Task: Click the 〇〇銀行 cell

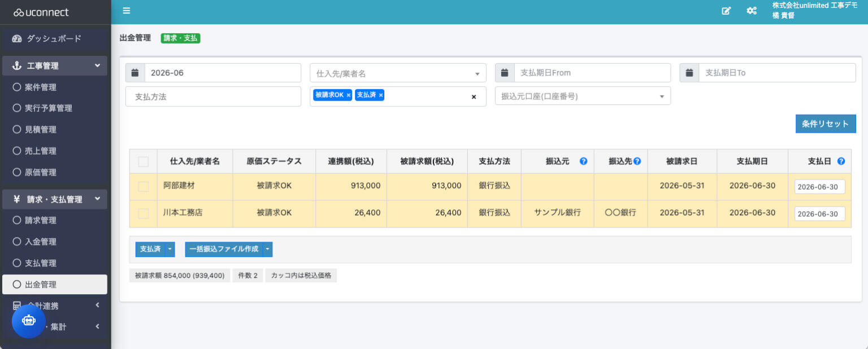Action: coord(620,213)
